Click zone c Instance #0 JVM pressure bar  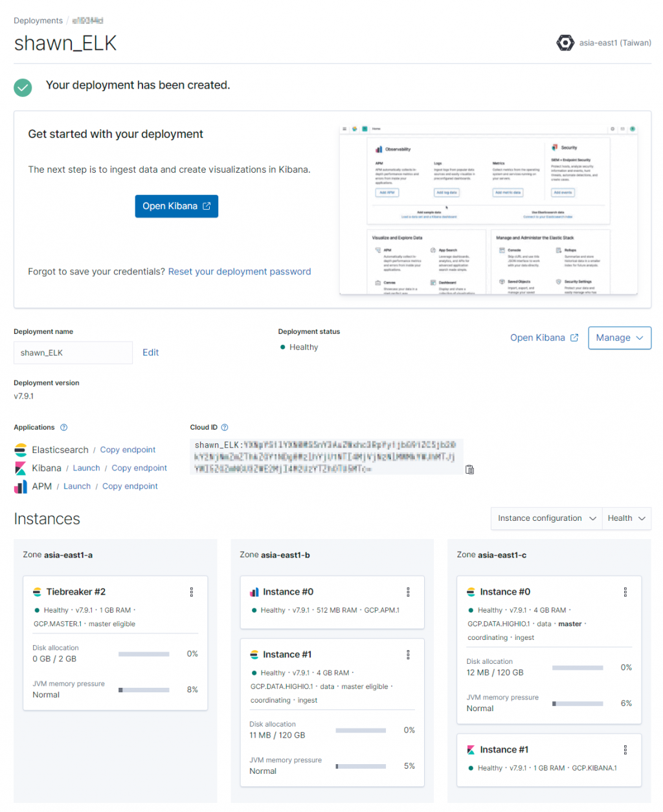pyautogui.click(x=578, y=704)
